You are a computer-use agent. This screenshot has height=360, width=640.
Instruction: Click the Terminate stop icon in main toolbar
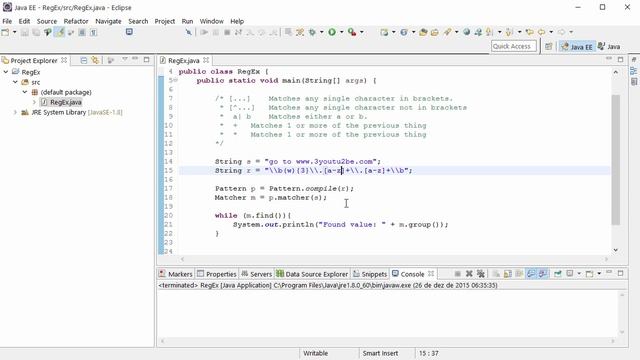[227, 32]
